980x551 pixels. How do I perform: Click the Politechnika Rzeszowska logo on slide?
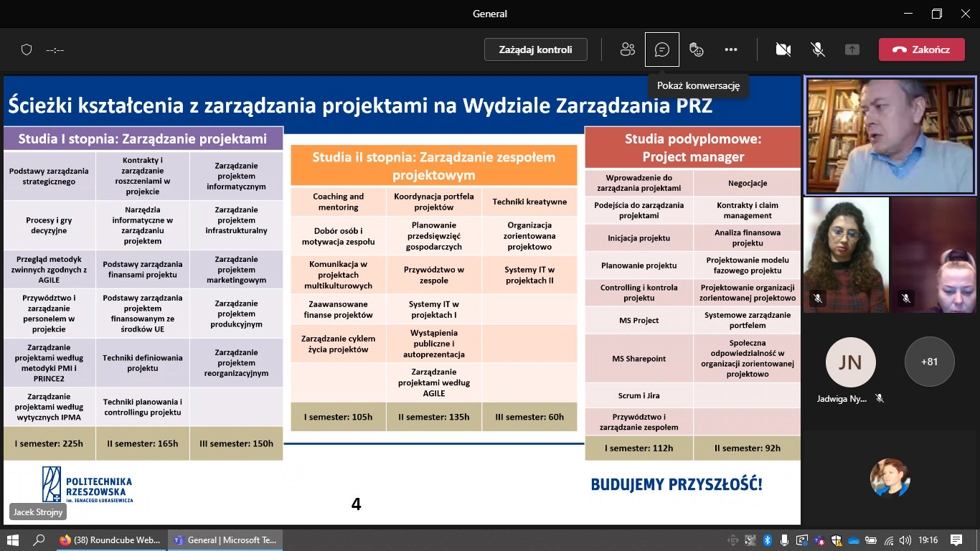87,485
